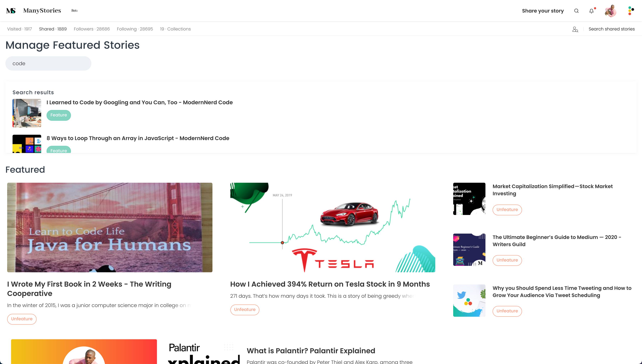Click Search shared stories link
The image size is (642, 364).
click(x=612, y=29)
